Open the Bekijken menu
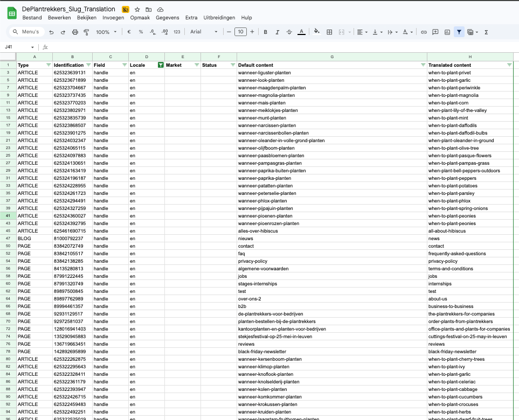The height and width of the screenshot is (420, 519). click(87, 18)
